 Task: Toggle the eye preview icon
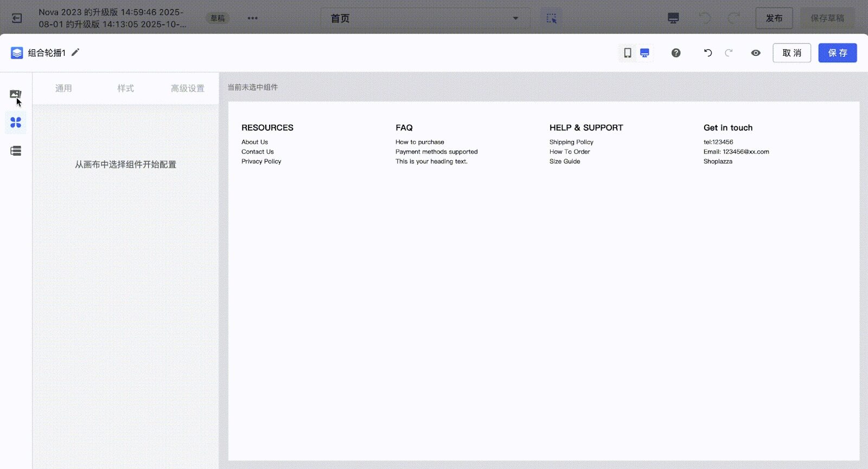pos(756,53)
